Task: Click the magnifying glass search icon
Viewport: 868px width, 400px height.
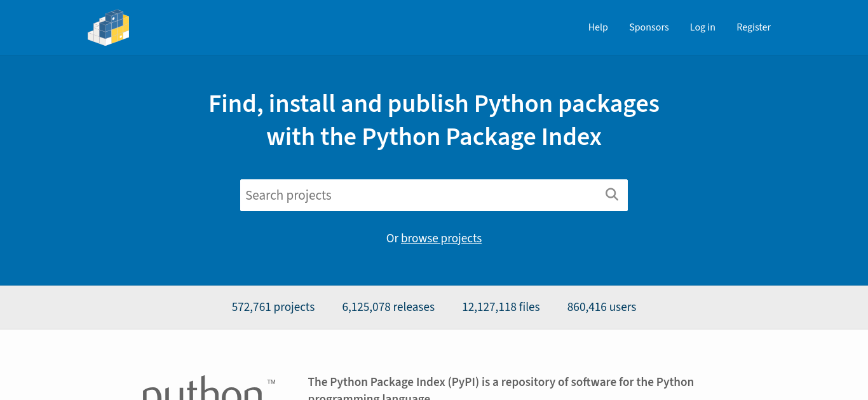Action: [612, 195]
